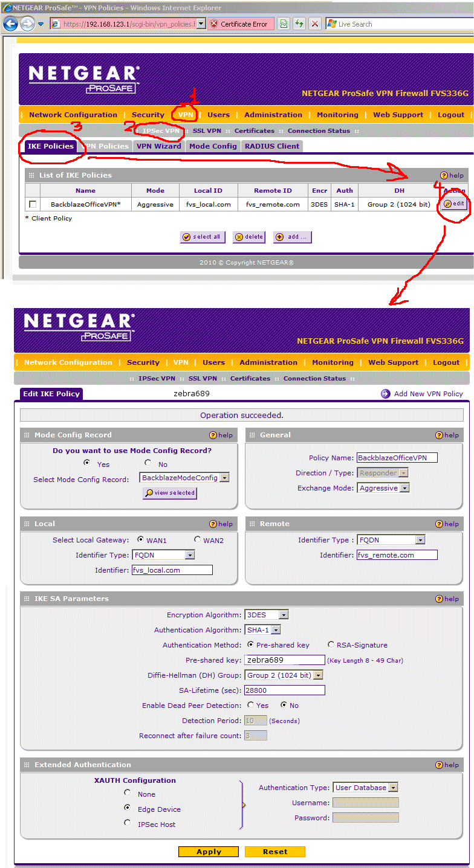Click the view selected button

tap(170, 493)
